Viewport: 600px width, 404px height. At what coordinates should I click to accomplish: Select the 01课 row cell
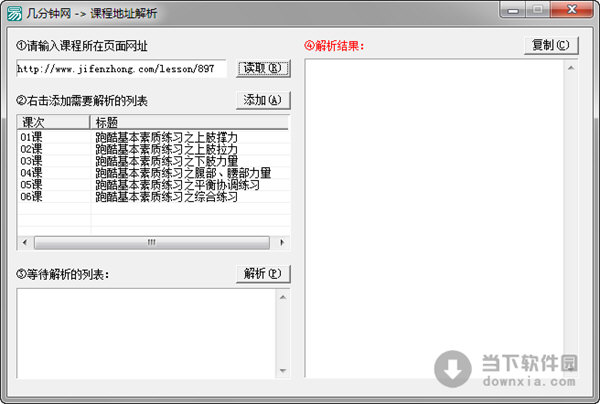[x=31, y=137]
